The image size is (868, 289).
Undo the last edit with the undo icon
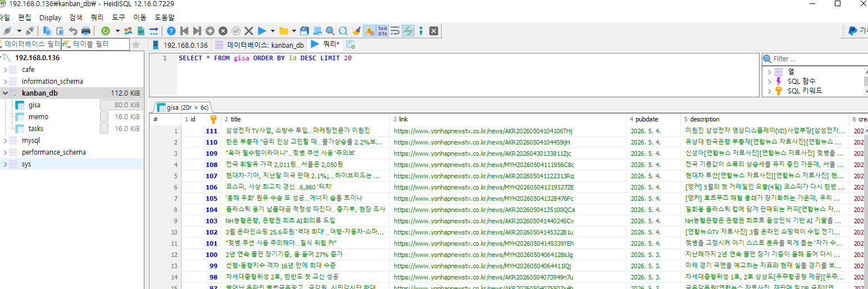[73, 31]
